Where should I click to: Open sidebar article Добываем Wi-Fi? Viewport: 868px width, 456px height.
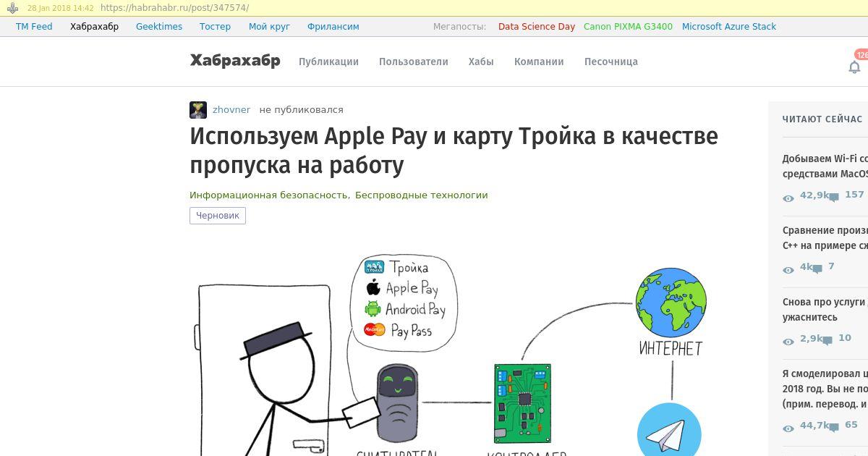(x=825, y=166)
